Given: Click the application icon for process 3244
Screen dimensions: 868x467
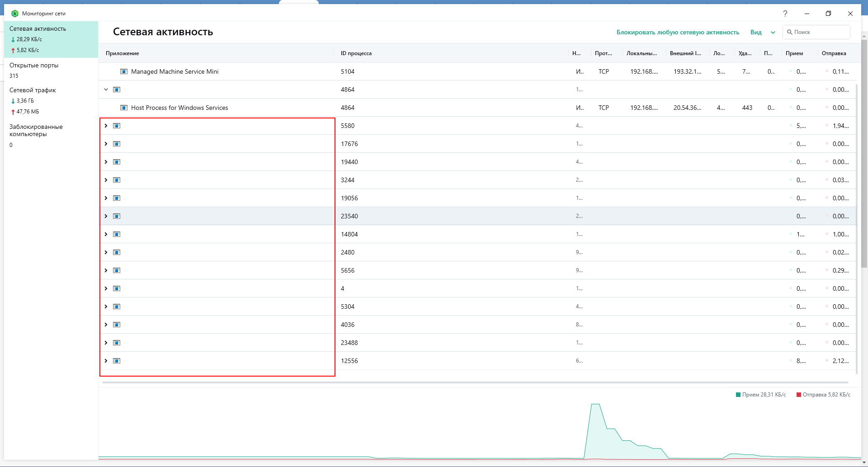Looking at the screenshot, I should click(117, 180).
